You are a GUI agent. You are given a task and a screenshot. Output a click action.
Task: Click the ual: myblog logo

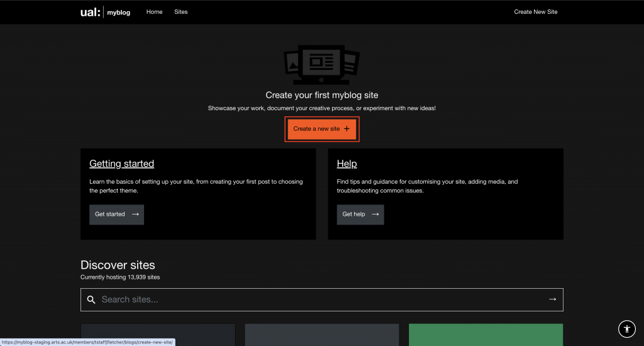[x=105, y=12]
